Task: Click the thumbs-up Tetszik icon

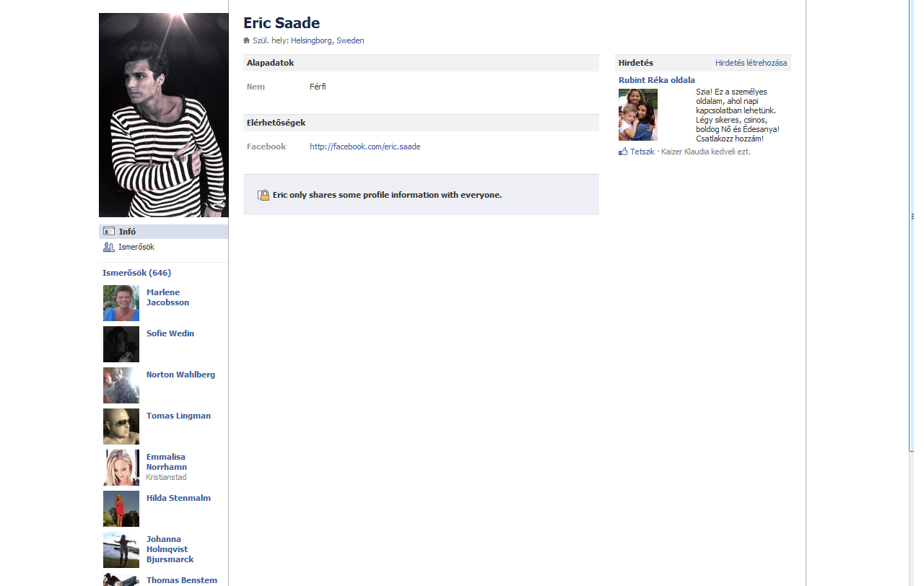Action: [623, 152]
